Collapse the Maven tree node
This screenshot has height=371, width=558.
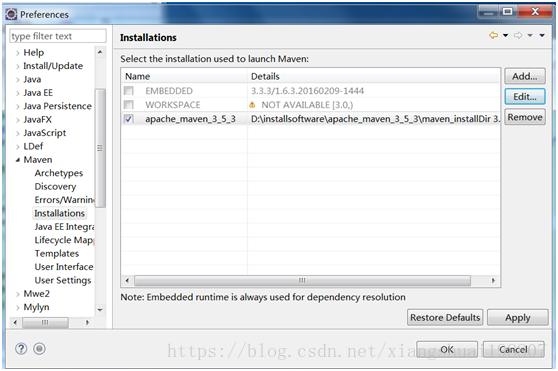[17, 160]
